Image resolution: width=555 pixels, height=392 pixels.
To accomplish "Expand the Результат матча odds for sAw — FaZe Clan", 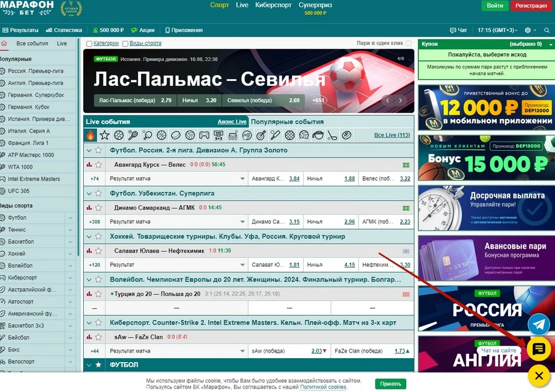I will click(x=243, y=350).
